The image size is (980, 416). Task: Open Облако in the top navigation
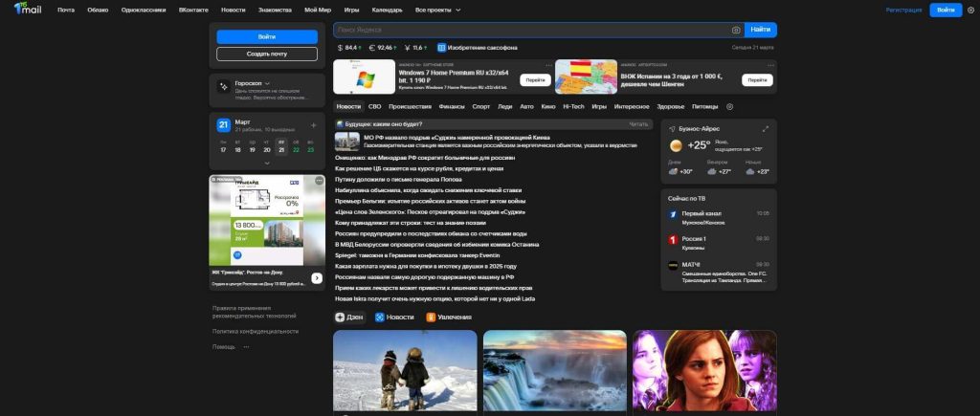98,10
